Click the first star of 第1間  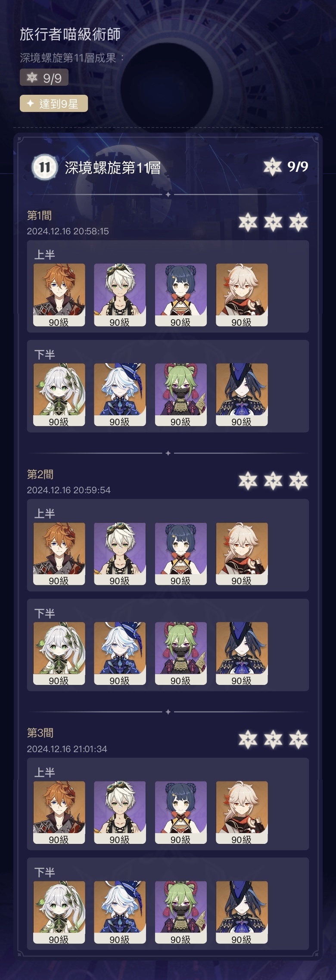click(x=248, y=222)
